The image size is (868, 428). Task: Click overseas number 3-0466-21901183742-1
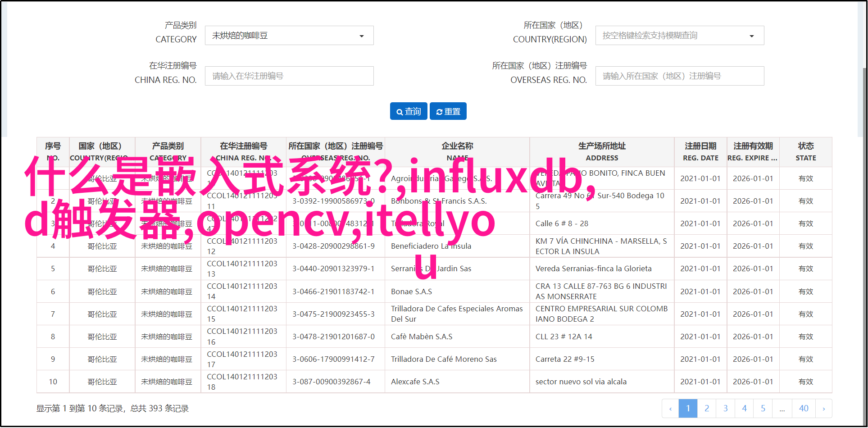[333, 291]
